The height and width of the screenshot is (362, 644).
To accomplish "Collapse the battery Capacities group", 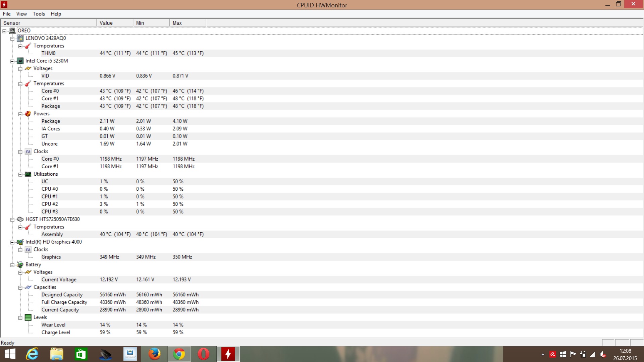I will pos(20,288).
